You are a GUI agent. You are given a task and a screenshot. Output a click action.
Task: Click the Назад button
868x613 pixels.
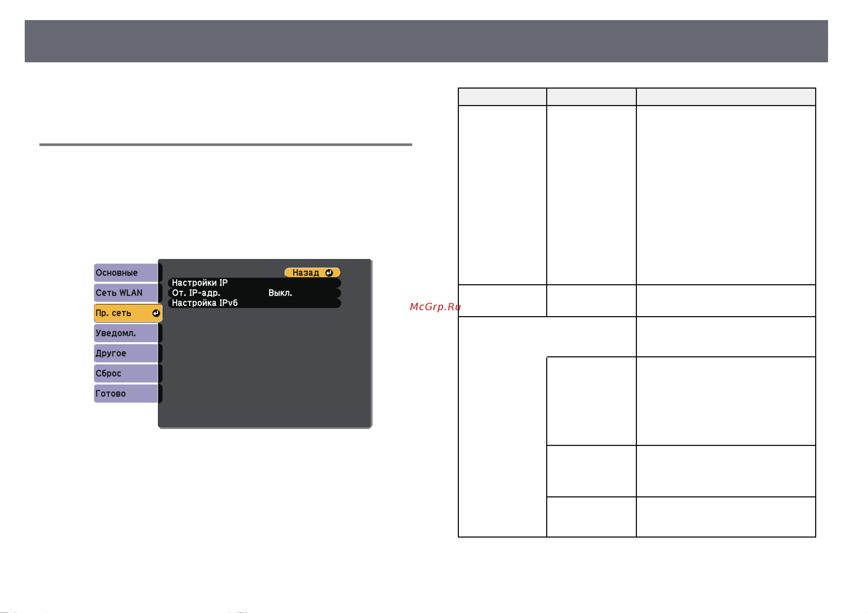tap(313, 273)
